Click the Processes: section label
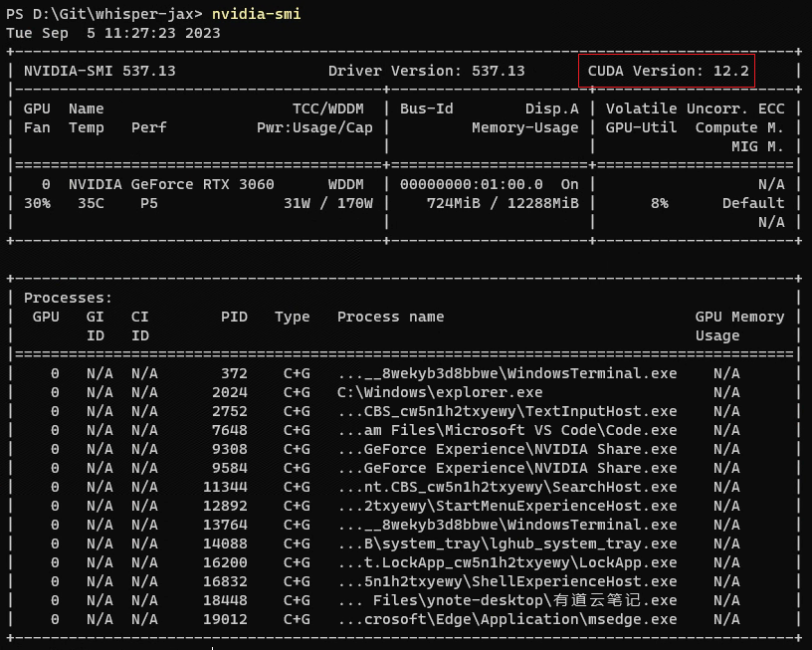This screenshot has height=650, width=812. tap(68, 299)
